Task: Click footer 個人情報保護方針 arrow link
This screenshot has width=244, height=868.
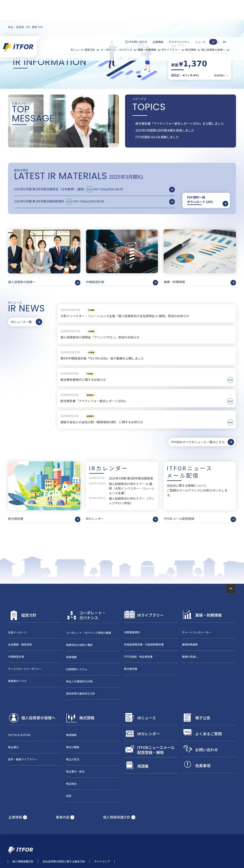Action: (x=119, y=817)
